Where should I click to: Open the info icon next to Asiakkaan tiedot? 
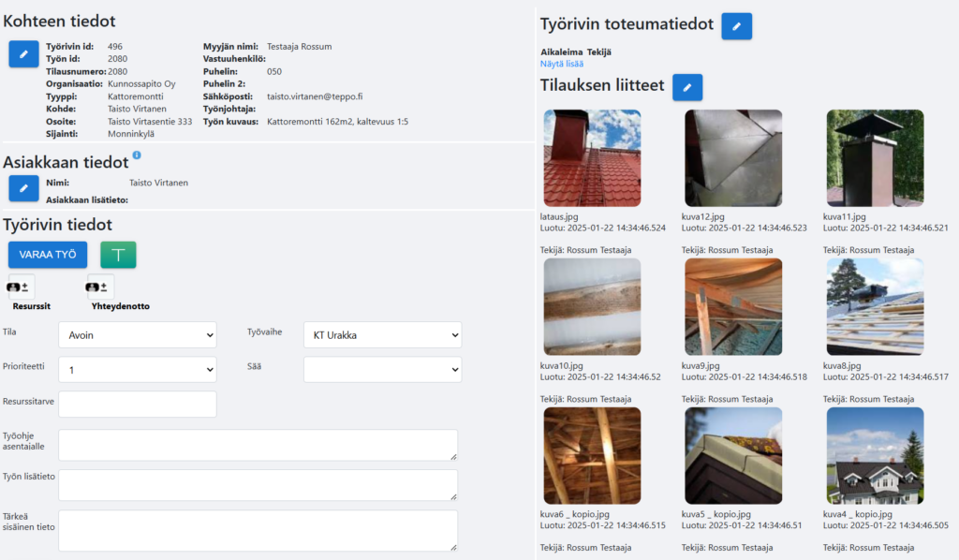(x=137, y=155)
